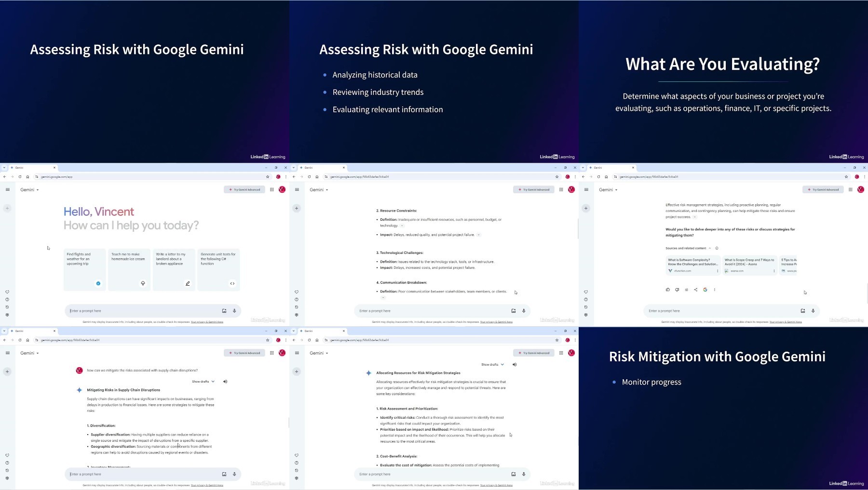This screenshot has height=490, width=868.
Task: Click Try Gemini Advanced in the Hello Vincent window
Action: tap(244, 190)
